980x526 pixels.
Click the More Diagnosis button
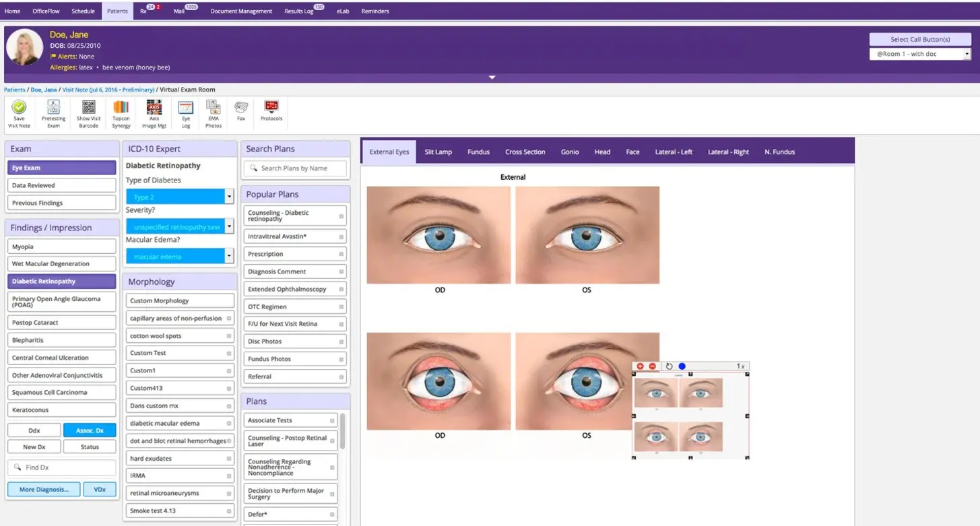tap(44, 490)
